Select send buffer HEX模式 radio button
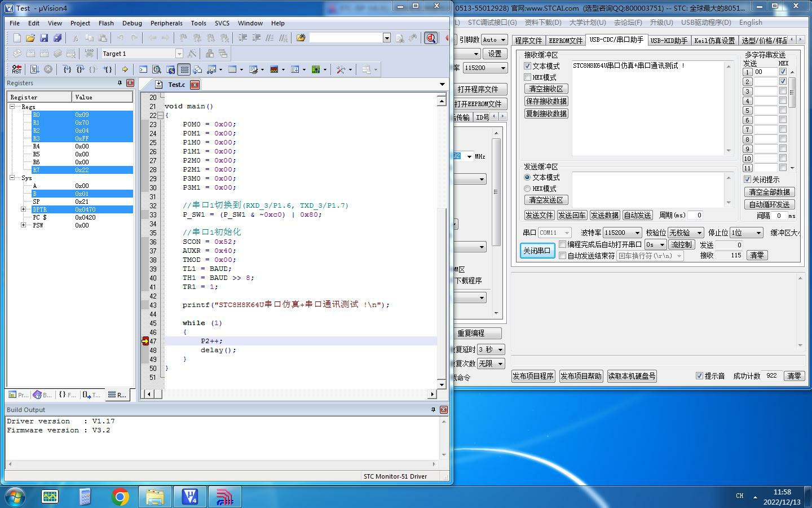812x508 pixels. tap(527, 189)
